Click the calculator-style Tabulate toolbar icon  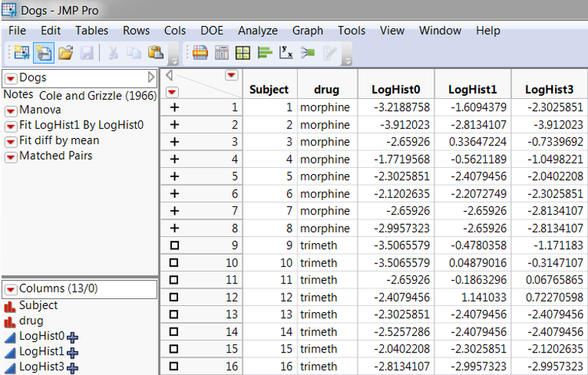[221, 53]
